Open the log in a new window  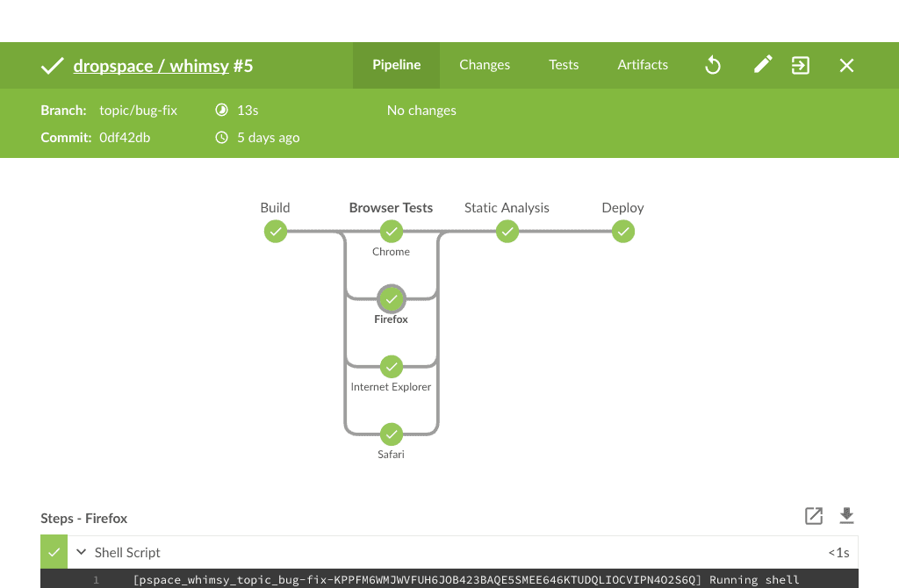coord(814,516)
